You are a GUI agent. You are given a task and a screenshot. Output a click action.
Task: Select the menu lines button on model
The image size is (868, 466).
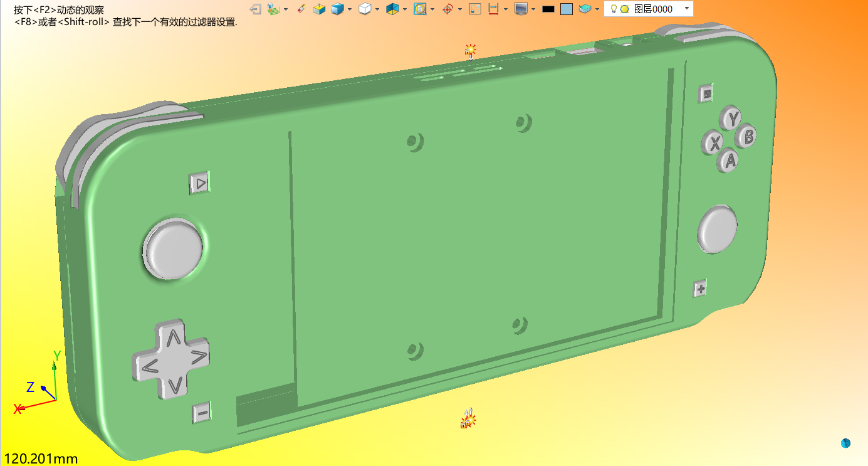tap(707, 93)
